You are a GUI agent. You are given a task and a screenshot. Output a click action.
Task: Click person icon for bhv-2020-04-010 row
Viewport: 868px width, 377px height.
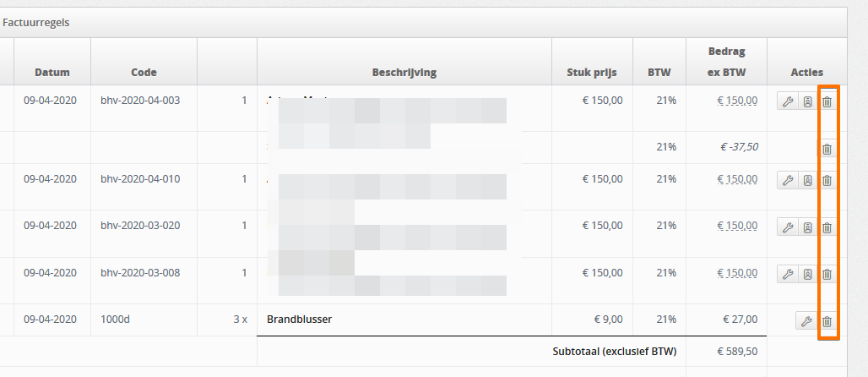tap(808, 180)
